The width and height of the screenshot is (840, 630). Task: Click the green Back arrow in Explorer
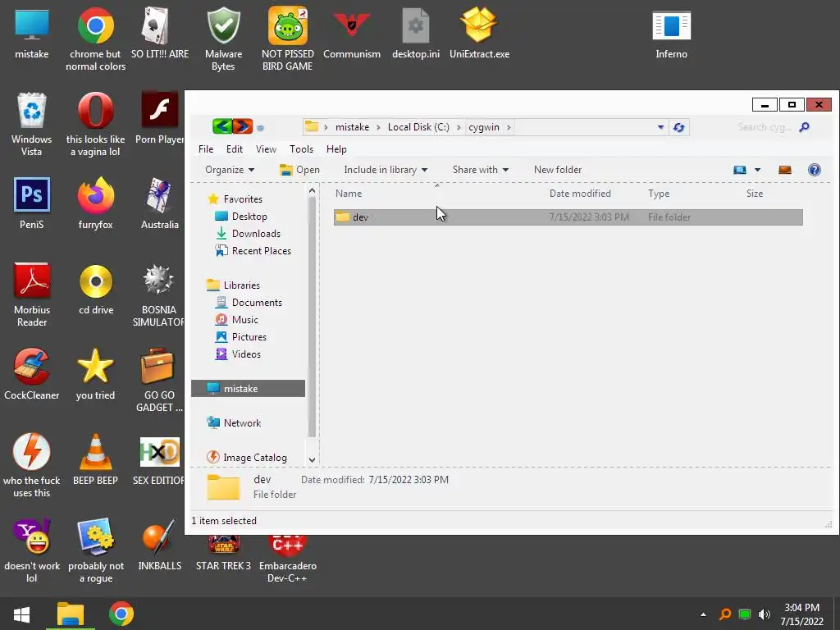pyautogui.click(x=221, y=127)
